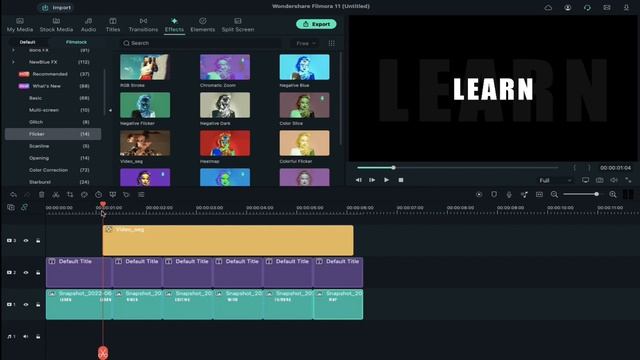Click the timeline zoom slider handle

(597, 194)
